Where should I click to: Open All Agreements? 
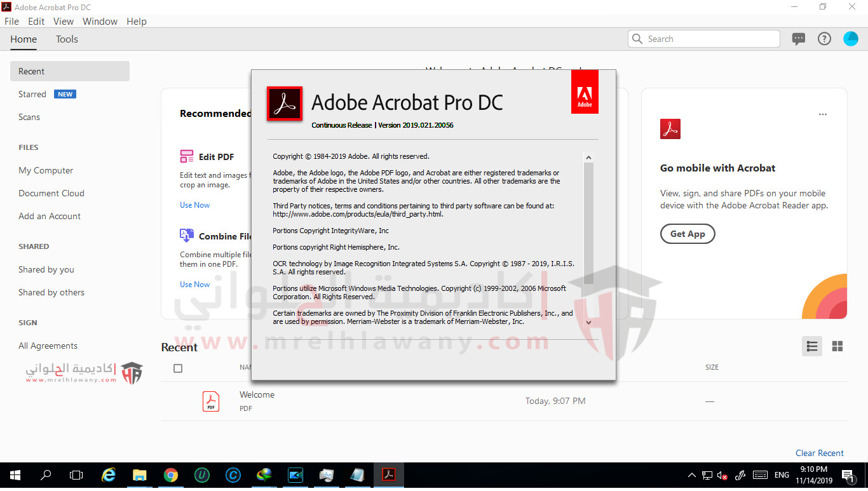[48, 346]
